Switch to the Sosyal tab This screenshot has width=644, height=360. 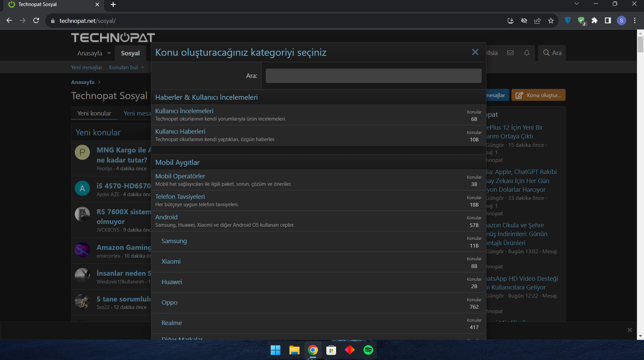pos(130,53)
